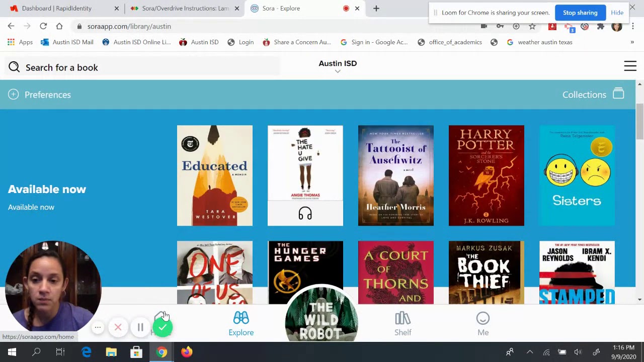Open the Collections link

pyautogui.click(x=584, y=95)
